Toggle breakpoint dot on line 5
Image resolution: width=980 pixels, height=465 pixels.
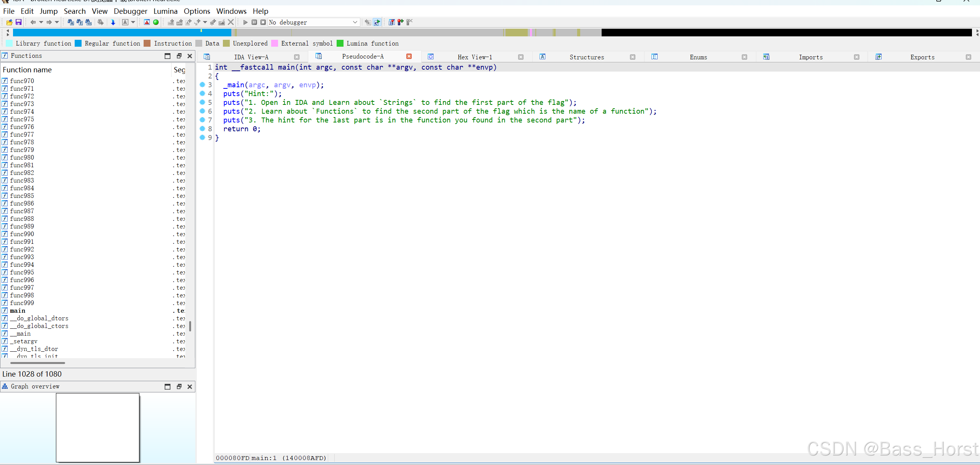point(203,102)
